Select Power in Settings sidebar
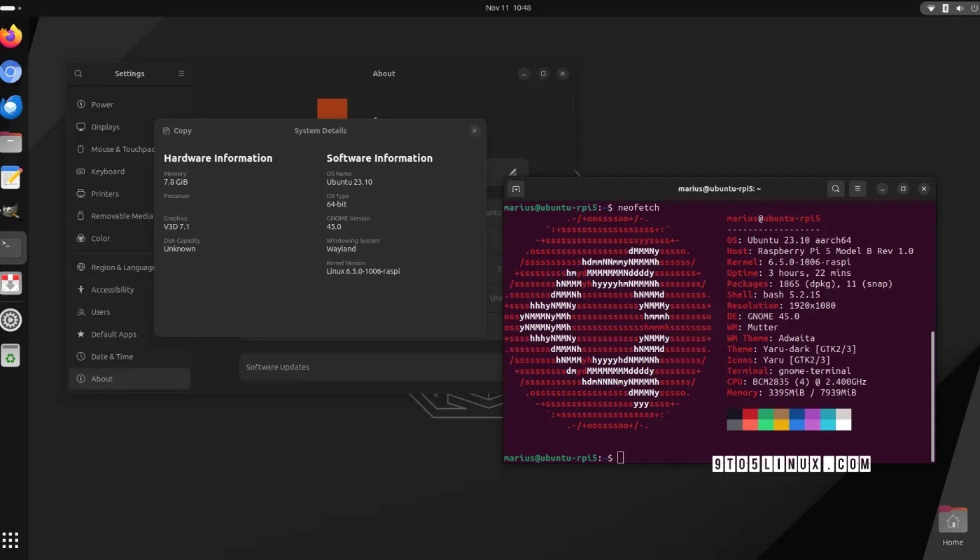Viewport: 980px width, 560px height. point(130,104)
